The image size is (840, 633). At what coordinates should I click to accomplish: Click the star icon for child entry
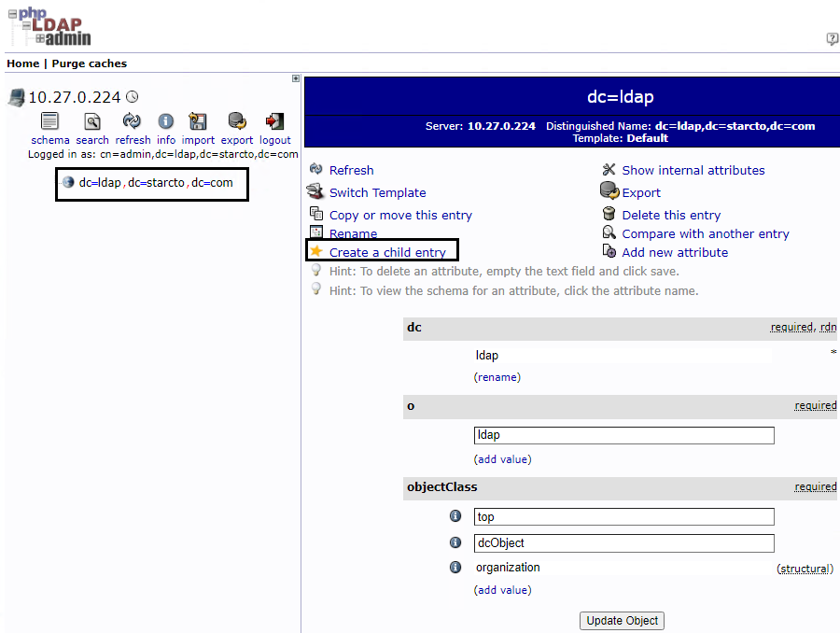(x=316, y=251)
